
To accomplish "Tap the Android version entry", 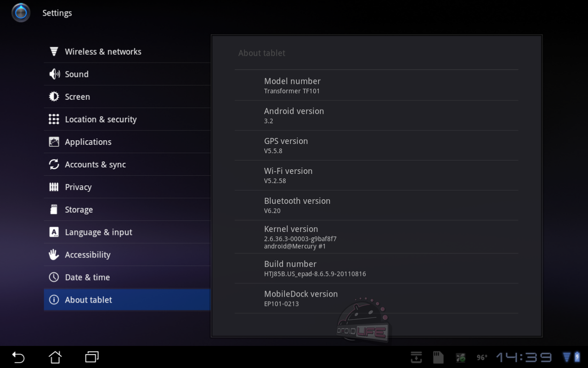I will pos(376,115).
